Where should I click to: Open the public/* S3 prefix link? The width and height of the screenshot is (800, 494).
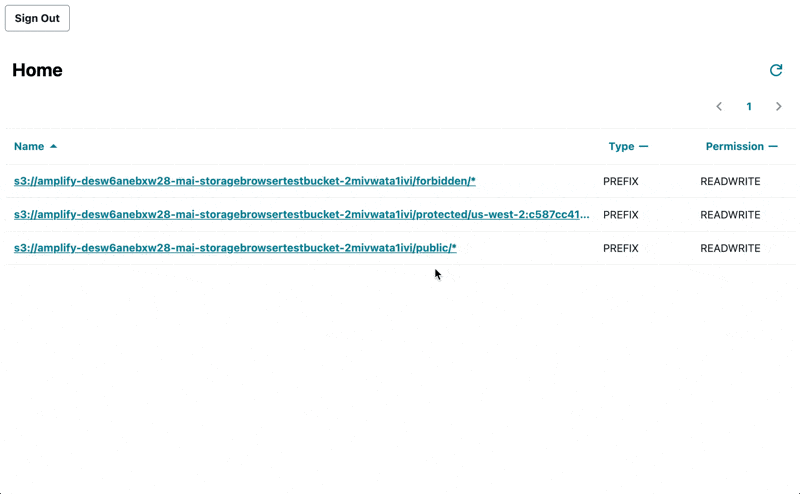tap(235, 248)
